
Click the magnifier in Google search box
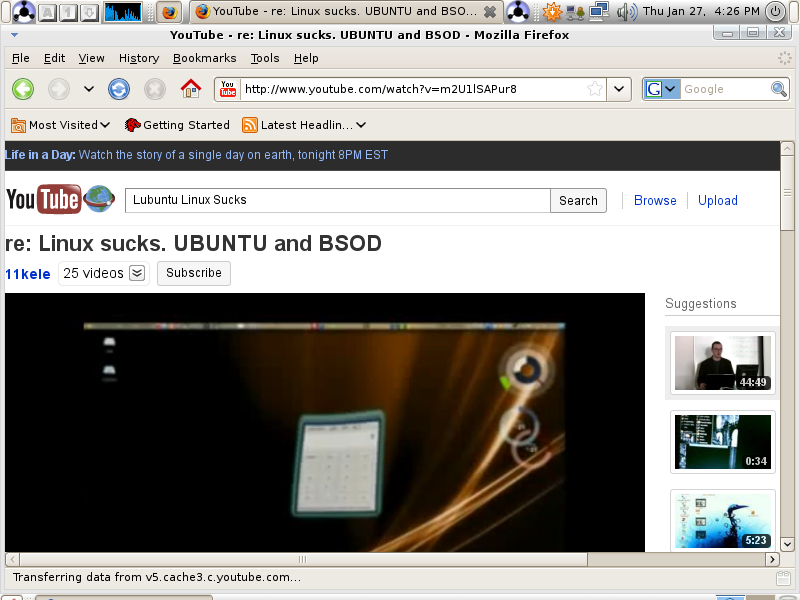pos(779,89)
